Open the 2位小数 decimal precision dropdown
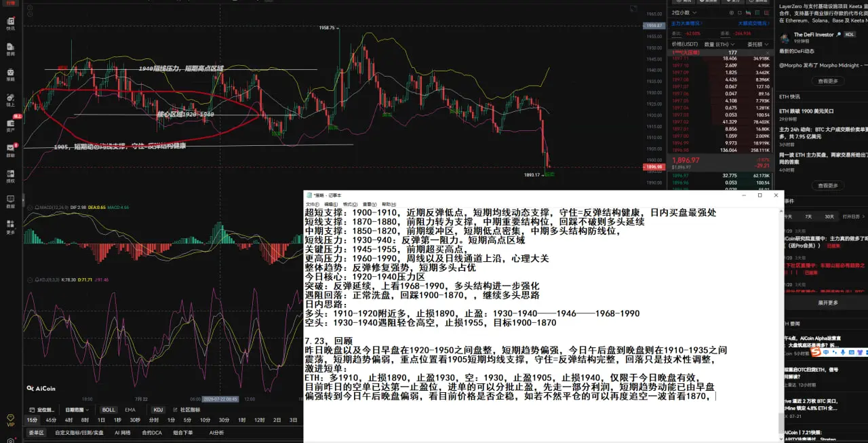868x443 pixels. 682,12
